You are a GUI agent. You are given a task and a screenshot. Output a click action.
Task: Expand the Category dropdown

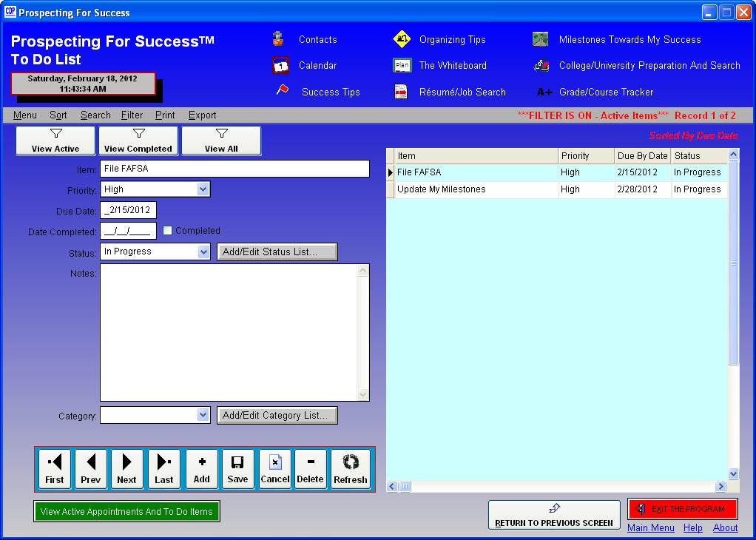click(203, 415)
